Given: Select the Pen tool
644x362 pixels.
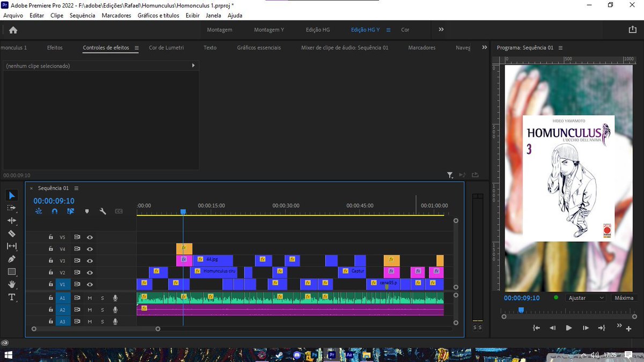Looking at the screenshot, I should [x=12, y=259].
